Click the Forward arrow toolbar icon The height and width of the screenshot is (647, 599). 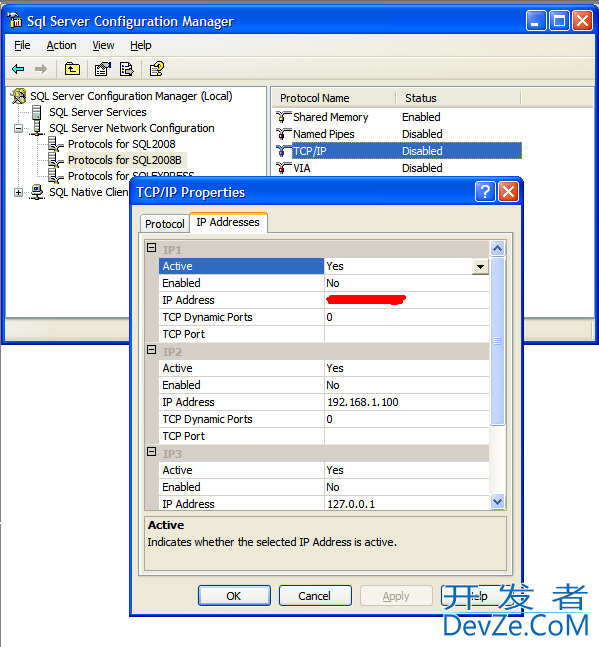click(x=40, y=69)
